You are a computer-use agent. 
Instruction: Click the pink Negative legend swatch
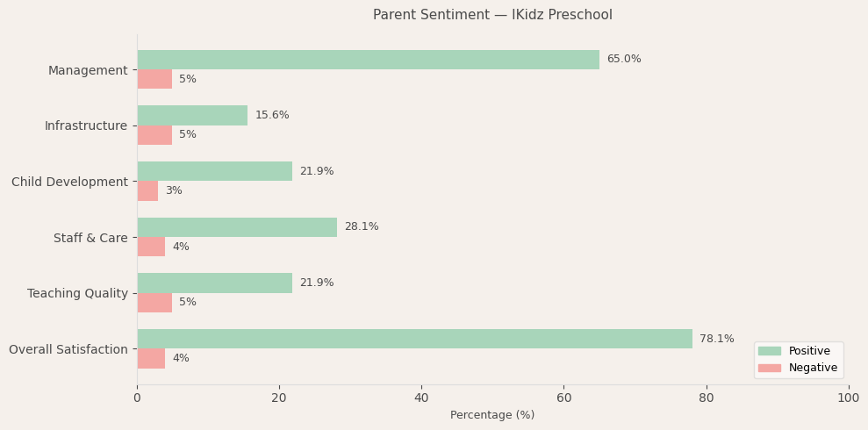[x=769, y=368]
